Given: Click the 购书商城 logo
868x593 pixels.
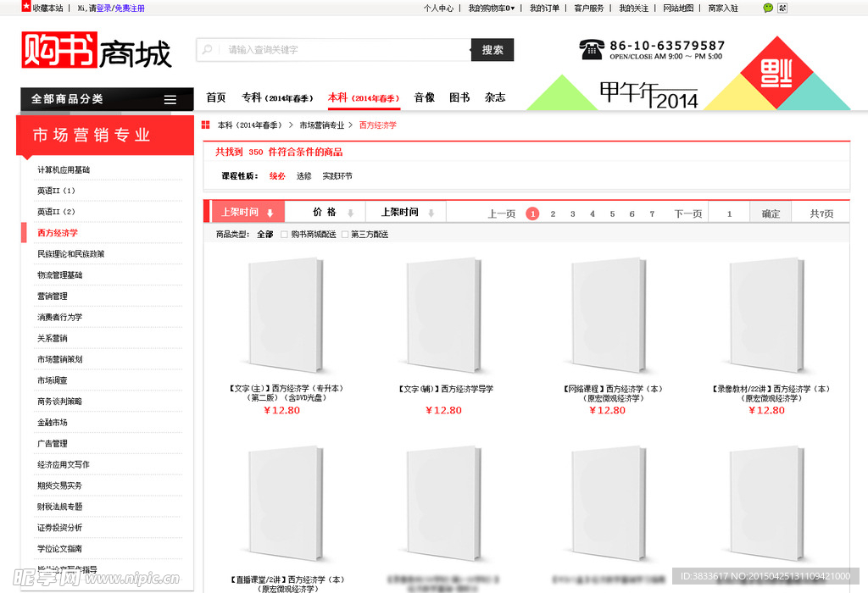Looking at the screenshot, I should (96, 51).
